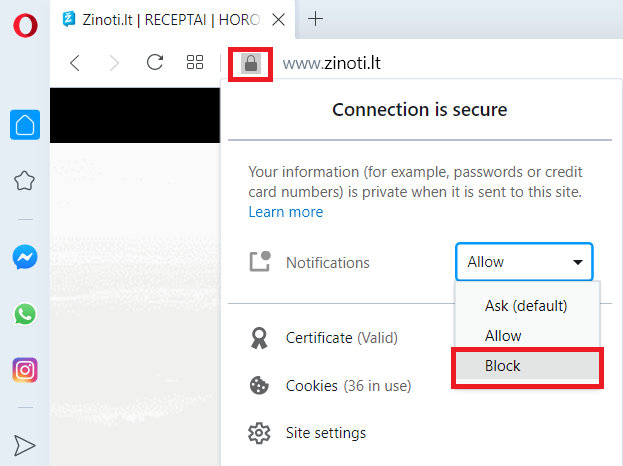Open the My Flow arrow icon
623x466 pixels.
(x=25, y=445)
